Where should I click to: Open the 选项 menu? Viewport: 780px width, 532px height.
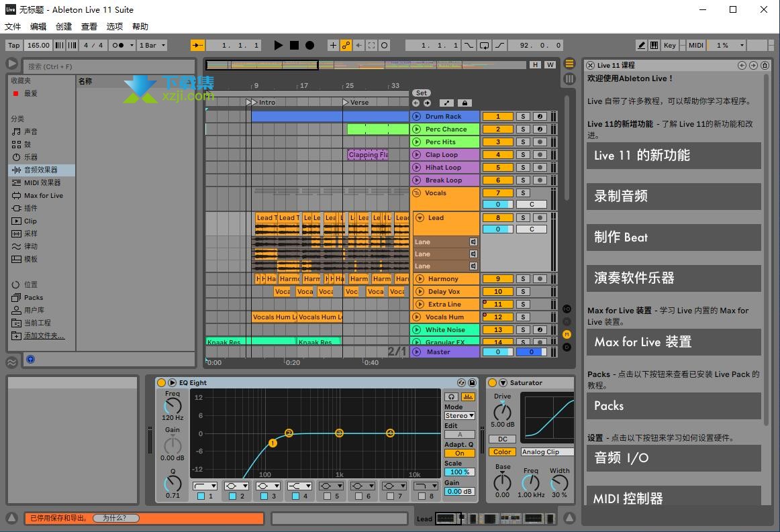114,26
